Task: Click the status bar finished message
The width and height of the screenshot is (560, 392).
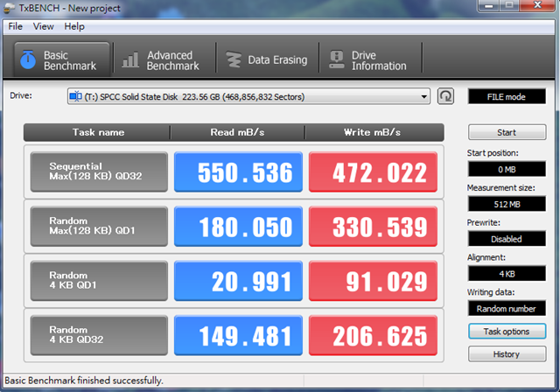Action: click(84, 381)
